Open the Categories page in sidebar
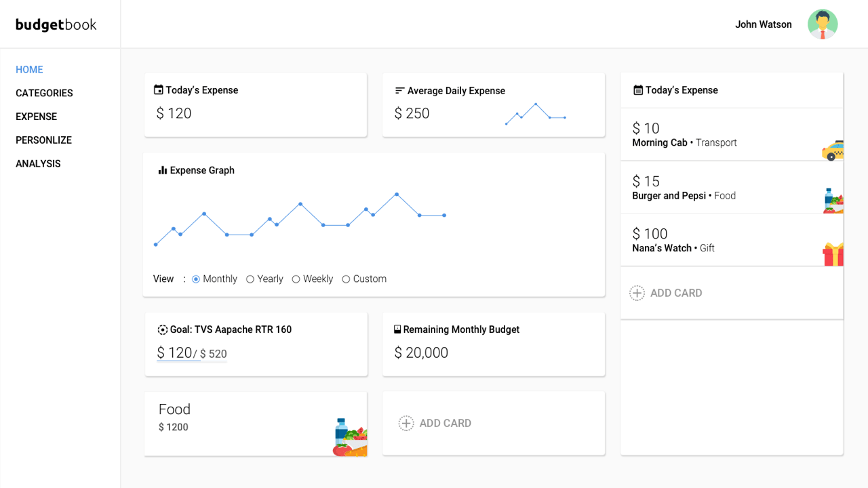This screenshot has width=868, height=488. point(44,93)
